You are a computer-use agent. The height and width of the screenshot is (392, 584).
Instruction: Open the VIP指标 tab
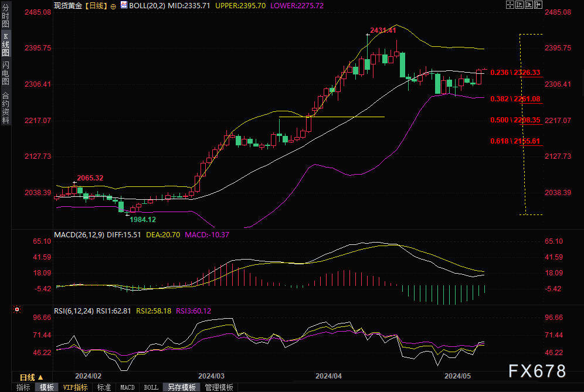pyautogui.click(x=75, y=387)
